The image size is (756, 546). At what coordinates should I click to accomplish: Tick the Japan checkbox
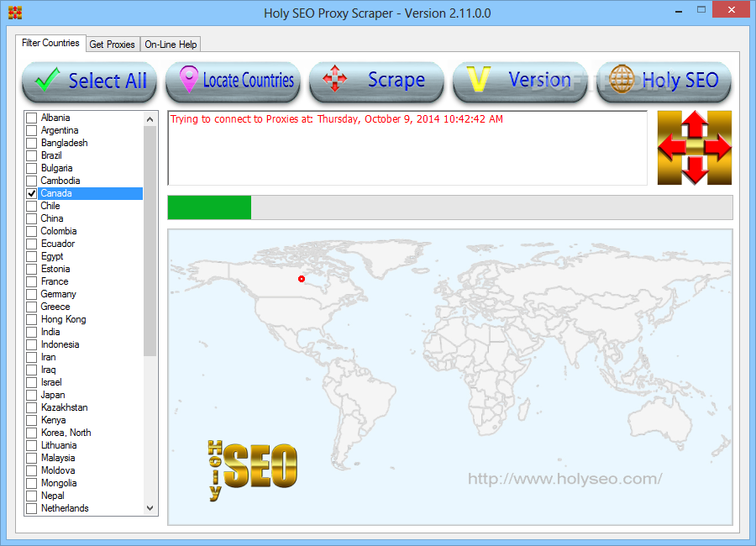point(31,395)
